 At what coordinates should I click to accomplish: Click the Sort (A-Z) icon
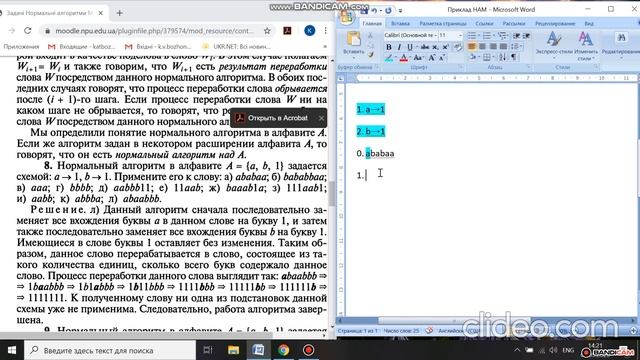pyautogui.click(x=502, y=57)
